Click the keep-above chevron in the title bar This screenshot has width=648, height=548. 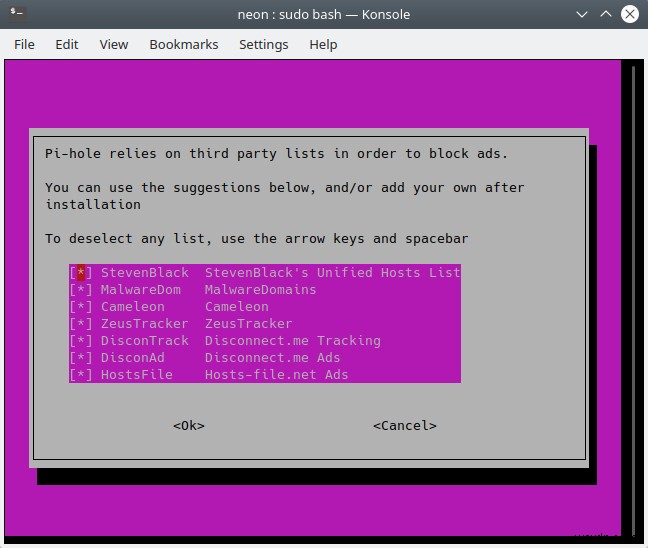point(606,14)
